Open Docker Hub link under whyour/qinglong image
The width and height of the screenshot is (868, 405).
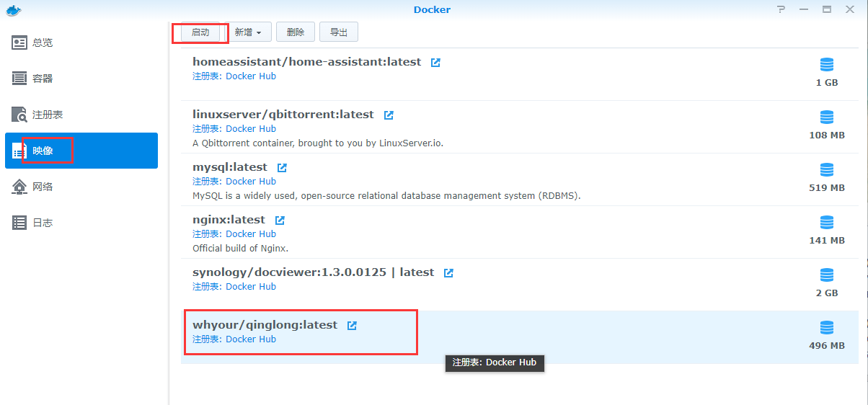[x=251, y=339]
